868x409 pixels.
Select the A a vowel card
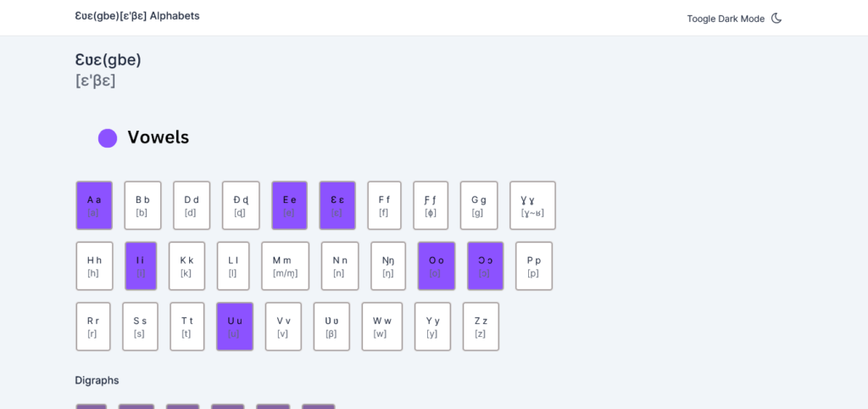coord(94,205)
